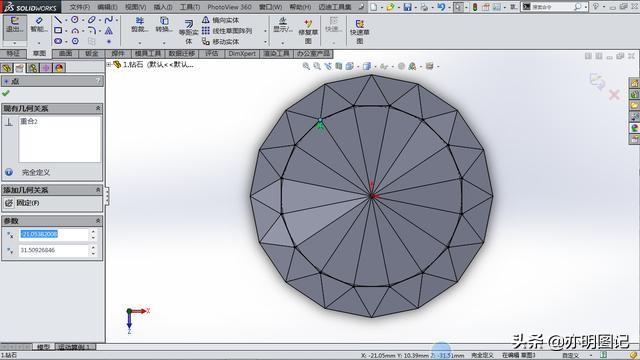Click the Y coordinate spinner arrows

point(93,250)
